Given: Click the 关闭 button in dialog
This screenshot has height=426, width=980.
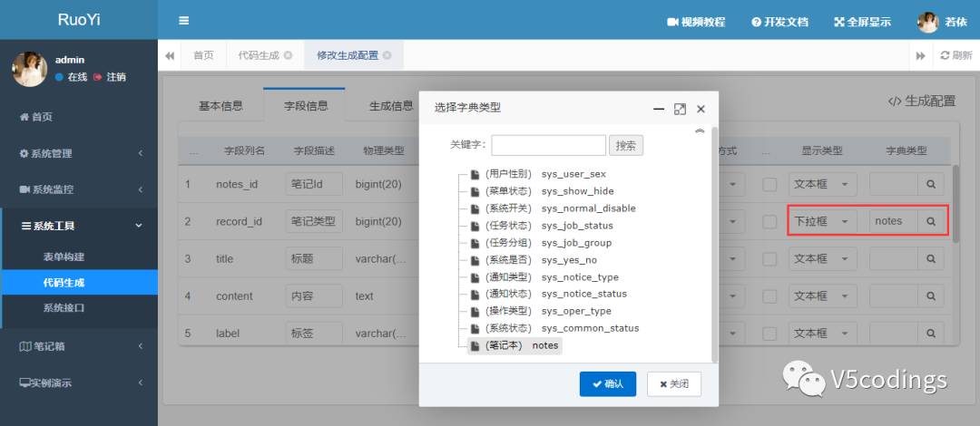Looking at the screenshot, I should 673,384.
